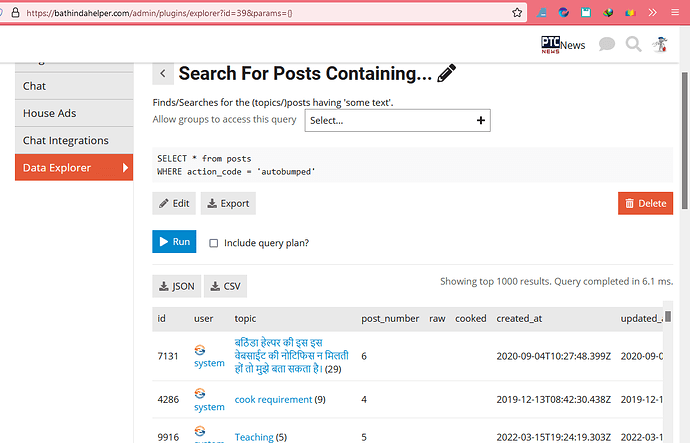
Task: Open the Teaching topic link
Action: click(x=254, y=437)
